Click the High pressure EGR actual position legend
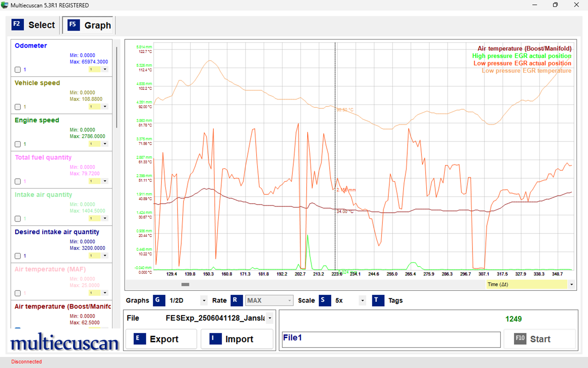This screenshot has width=588, height=368. pos(522,56)
